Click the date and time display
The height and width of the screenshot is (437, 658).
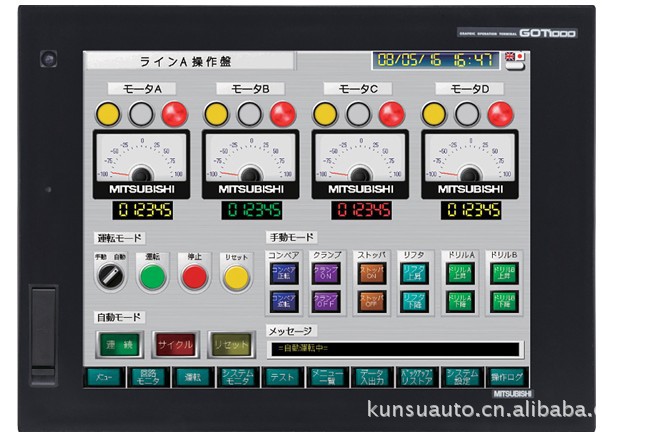pos(435,60)
